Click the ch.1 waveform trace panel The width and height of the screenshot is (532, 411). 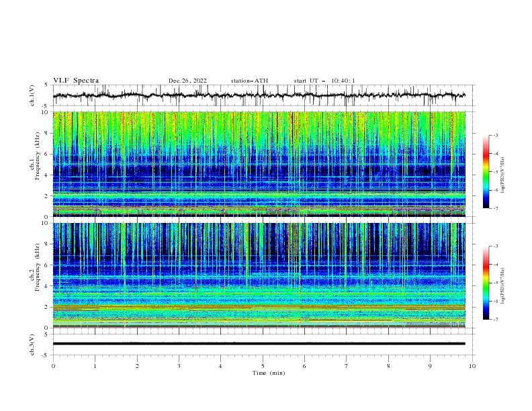pos(264,95)
